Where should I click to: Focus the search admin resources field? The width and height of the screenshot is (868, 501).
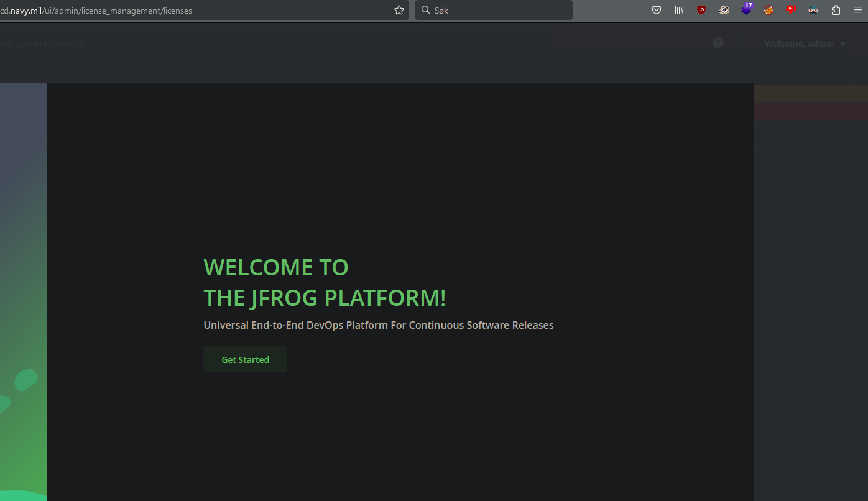coord(274,44)
